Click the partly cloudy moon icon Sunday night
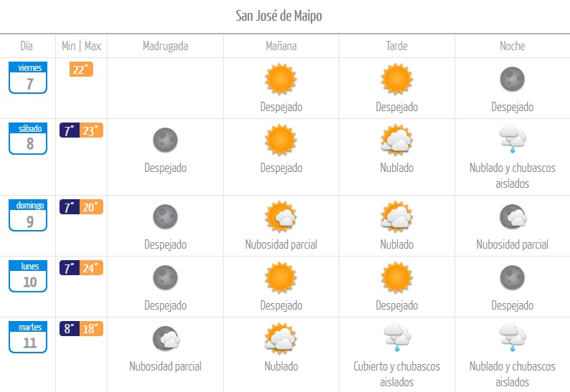 [513, 216]
